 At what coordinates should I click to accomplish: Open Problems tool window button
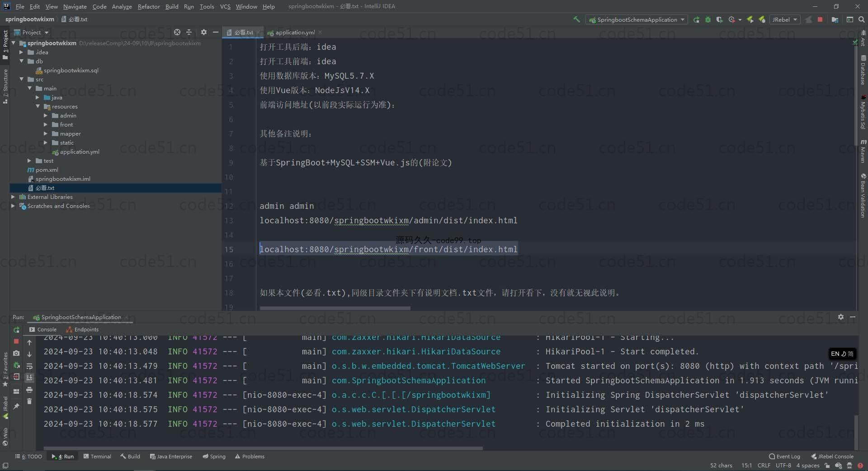click(250, 457)
